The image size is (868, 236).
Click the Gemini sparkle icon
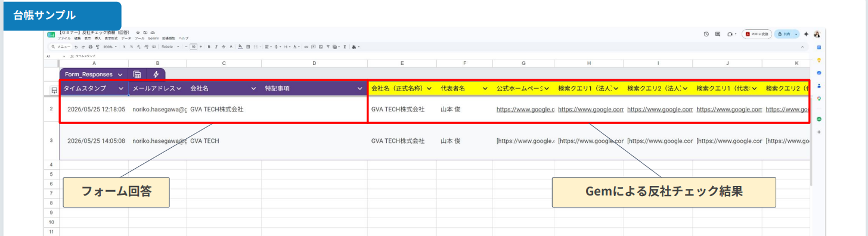806,34
